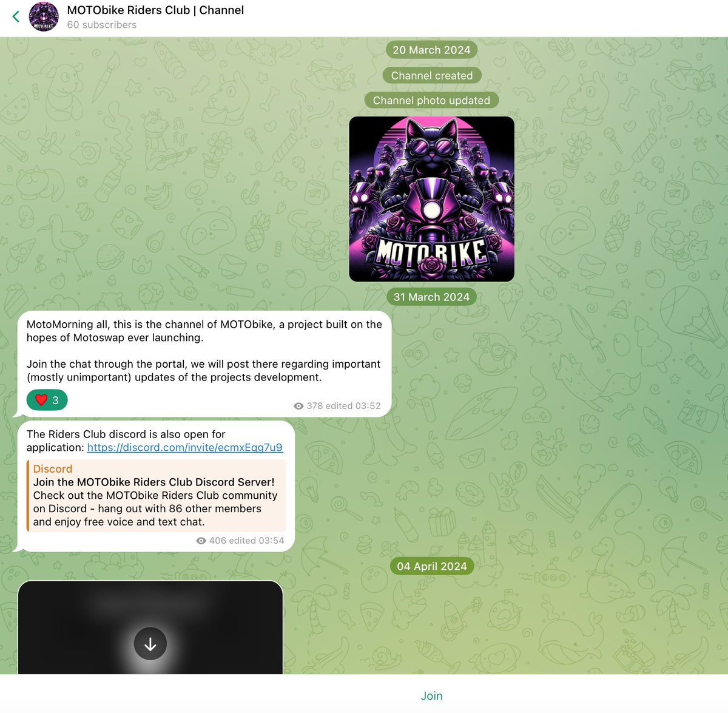Click the 378 edited 03:52 timestamp
Image resolution: width=728 pixels, height=713 pixels.
pyautogui.click(x=343, y=406)
